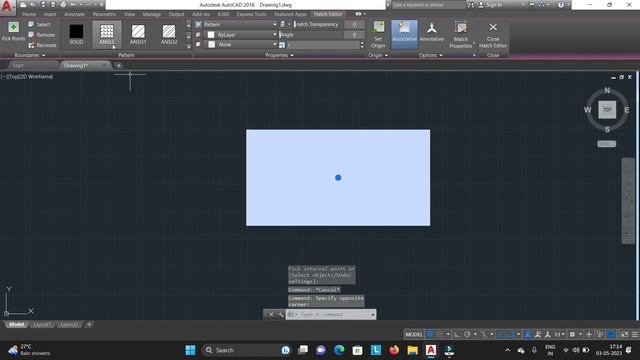This screenshot has height=360, width=640.
Task: Choose the SOLID hatch pattern
Action: 76,34
